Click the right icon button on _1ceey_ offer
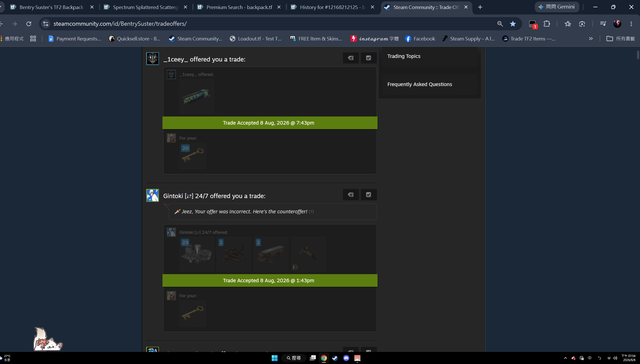 pos(368,58)
